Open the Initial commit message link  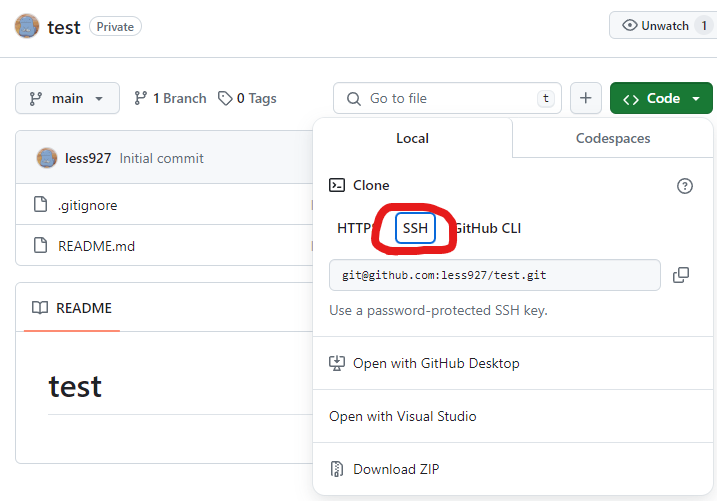tap(161, 159)
